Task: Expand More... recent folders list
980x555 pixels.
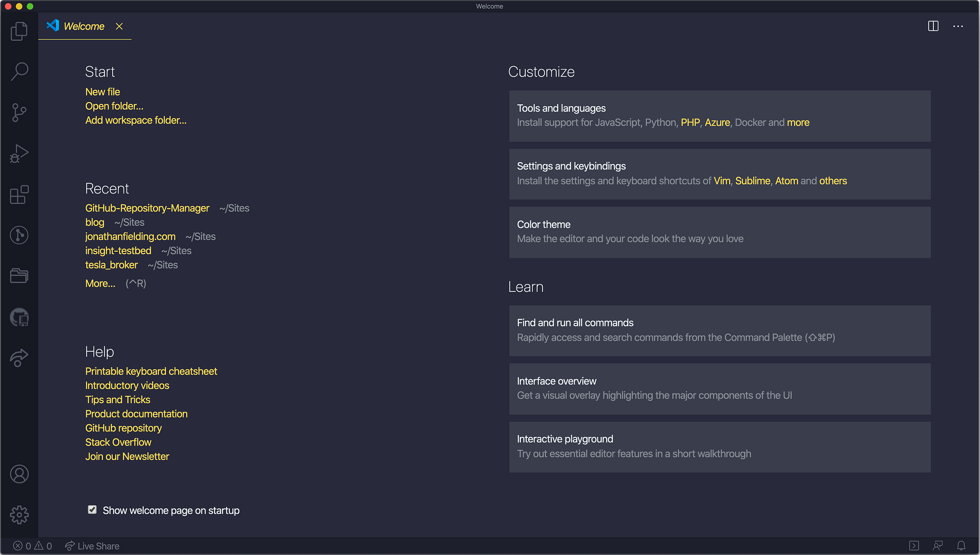Action: click(x=100, y=284)
